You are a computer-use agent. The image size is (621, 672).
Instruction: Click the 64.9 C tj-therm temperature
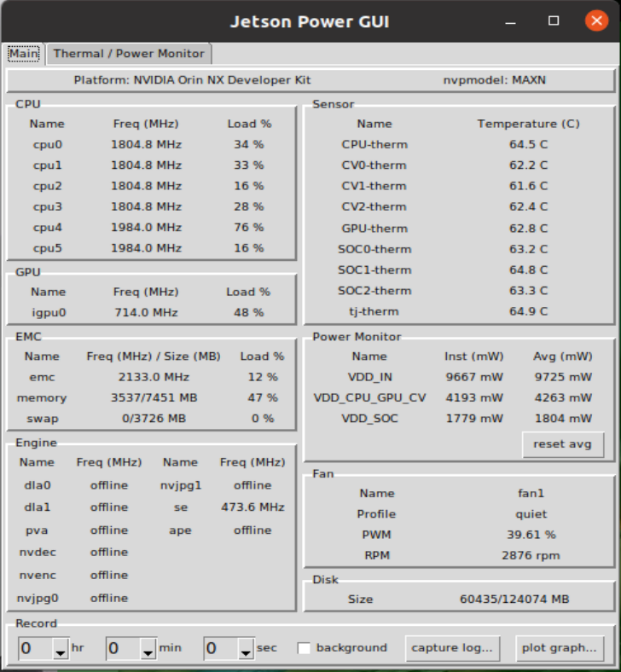528,311
